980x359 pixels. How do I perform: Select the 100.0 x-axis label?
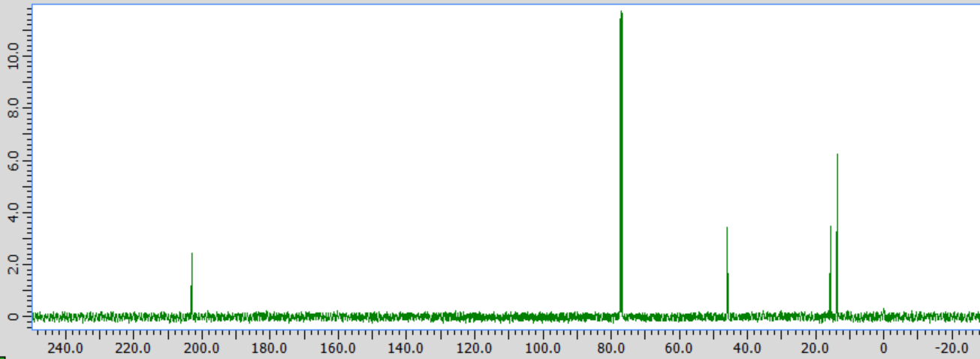[543, 348]
